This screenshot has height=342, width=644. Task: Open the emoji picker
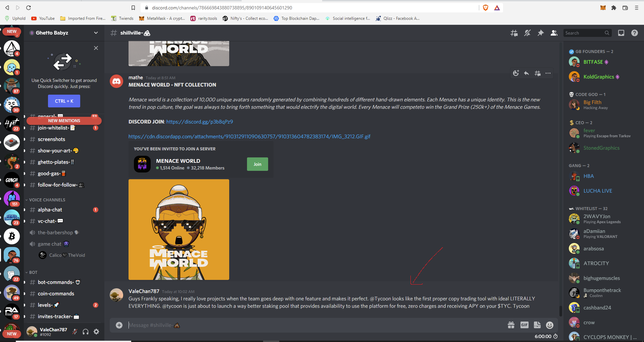click(550, 325)
